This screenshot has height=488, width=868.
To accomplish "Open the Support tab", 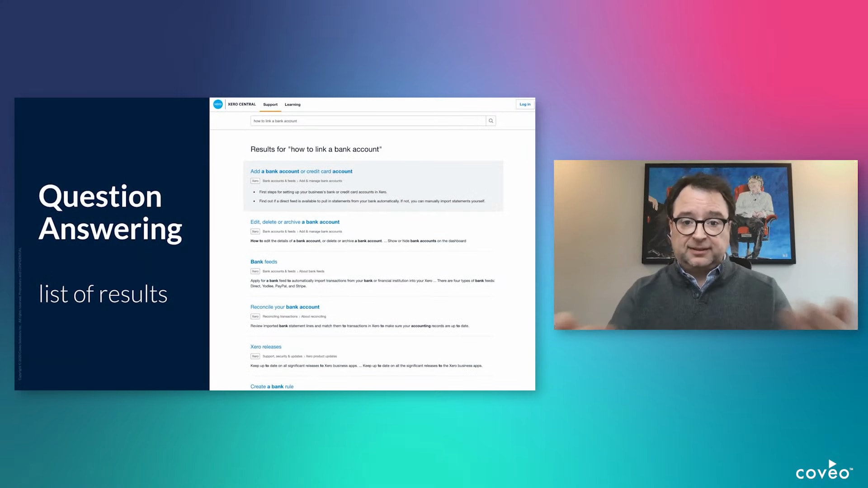I will pos(270,104).
